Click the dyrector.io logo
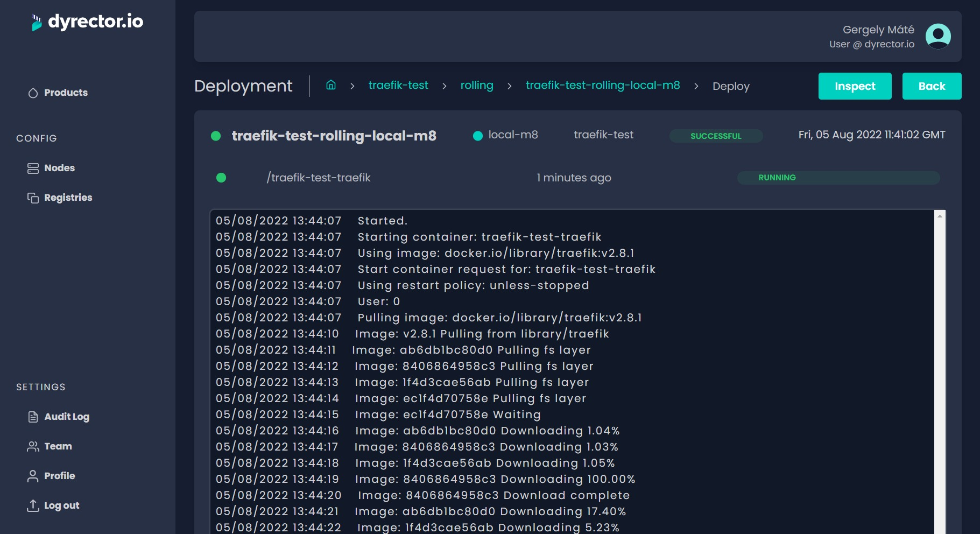This screenshot has height=534, width=980. pyautogui.click(x=88, y=22)
